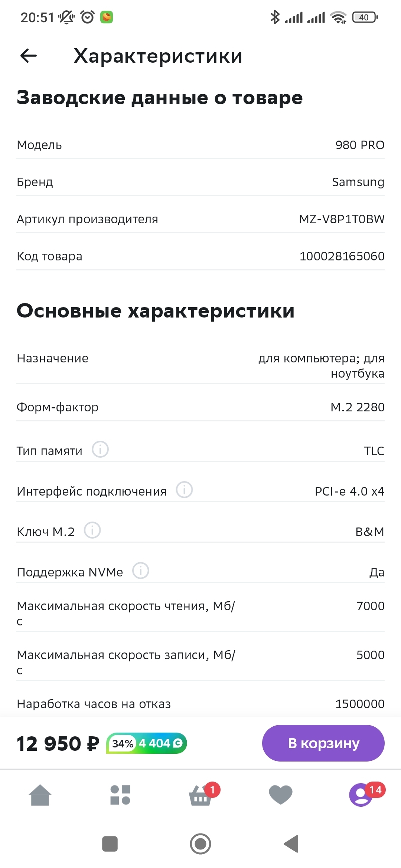Open info icon next to Тип памяти
Image resolution: width=401 pixels, height=868 pixels.
coord(100,449)
